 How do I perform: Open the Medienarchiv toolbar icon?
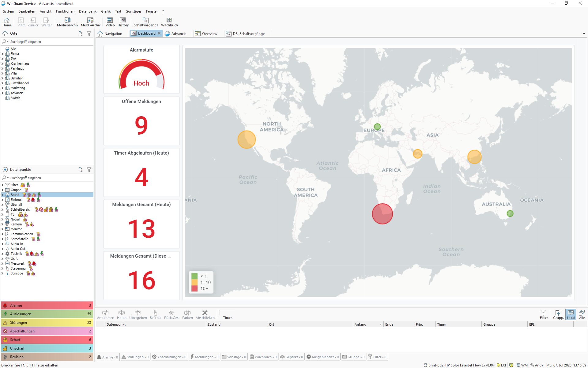(67, 22)
